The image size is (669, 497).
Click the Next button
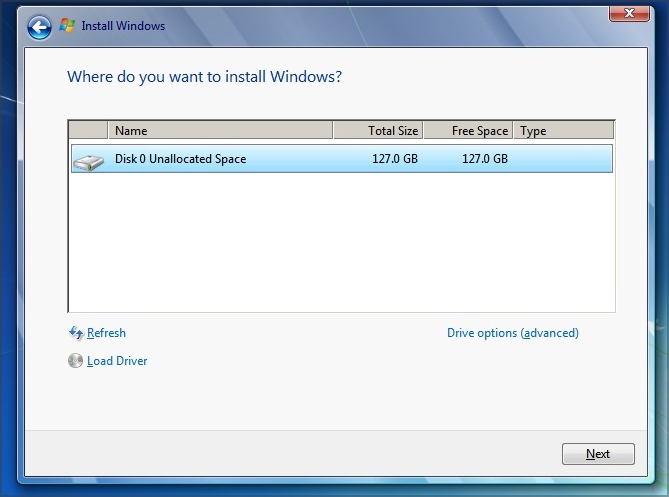[x=598, y=453]
